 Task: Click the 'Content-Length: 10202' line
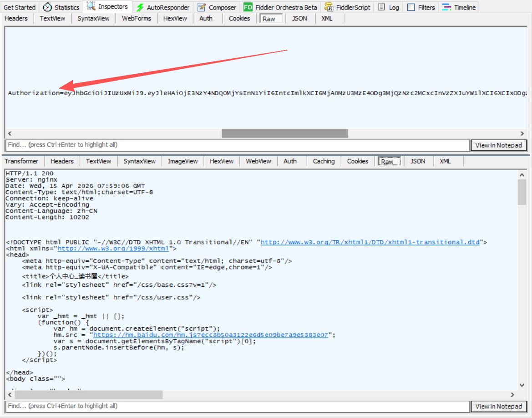(x=47, y=217)
